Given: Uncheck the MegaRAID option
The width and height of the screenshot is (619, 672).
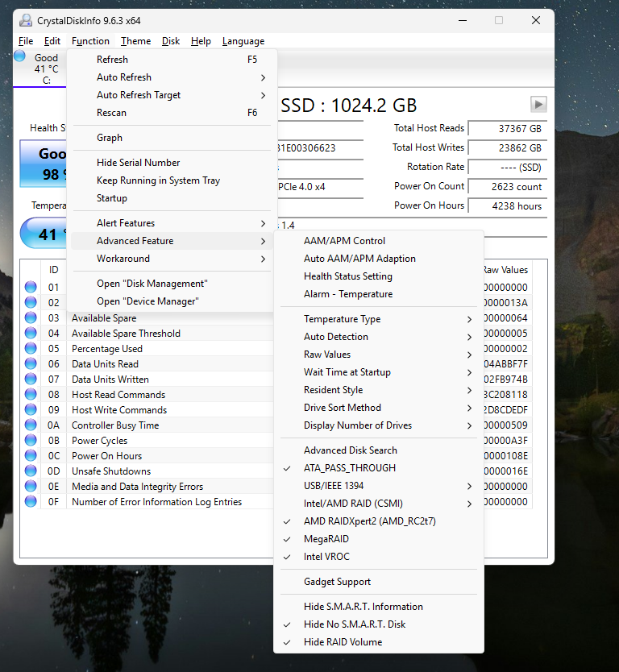Looking at the screenshot, I should [326, 539].
